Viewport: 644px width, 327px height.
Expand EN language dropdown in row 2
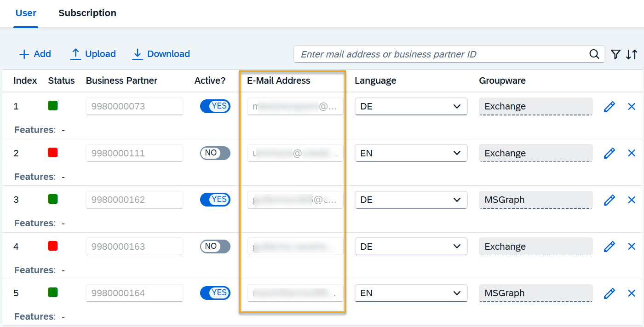[x=411, y=153]
